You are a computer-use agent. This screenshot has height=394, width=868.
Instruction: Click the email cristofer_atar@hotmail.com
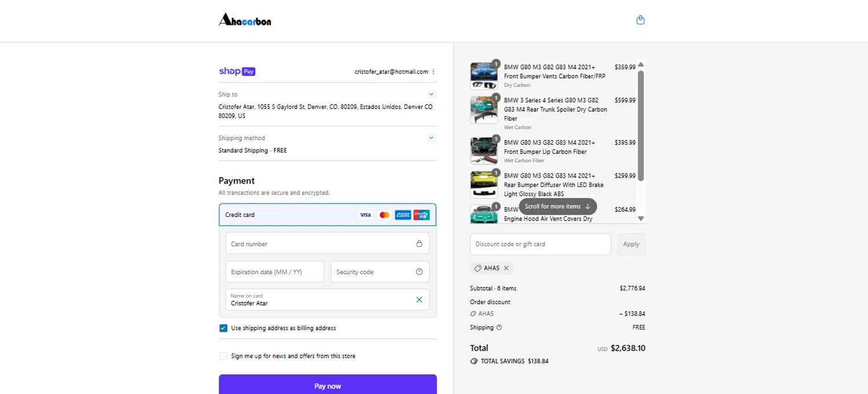pyautogui.click(x=391, y=72)
